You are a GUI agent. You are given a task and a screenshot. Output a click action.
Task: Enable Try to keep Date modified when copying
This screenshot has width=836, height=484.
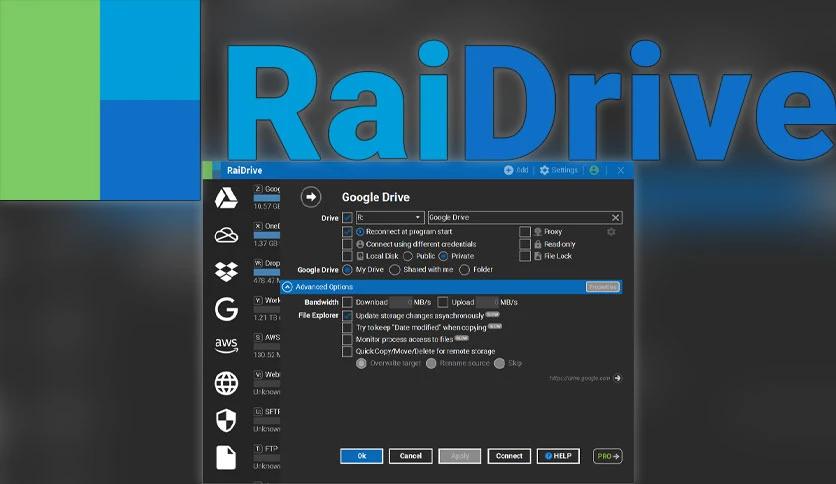click(347, 327)
